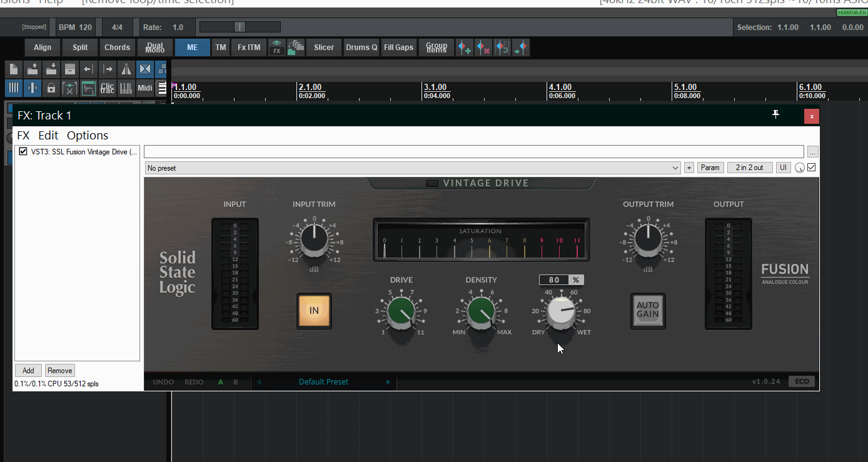This screenshot has height=462, width=868.
Task: Click the UI toggle button
Action: pos(783,168)
